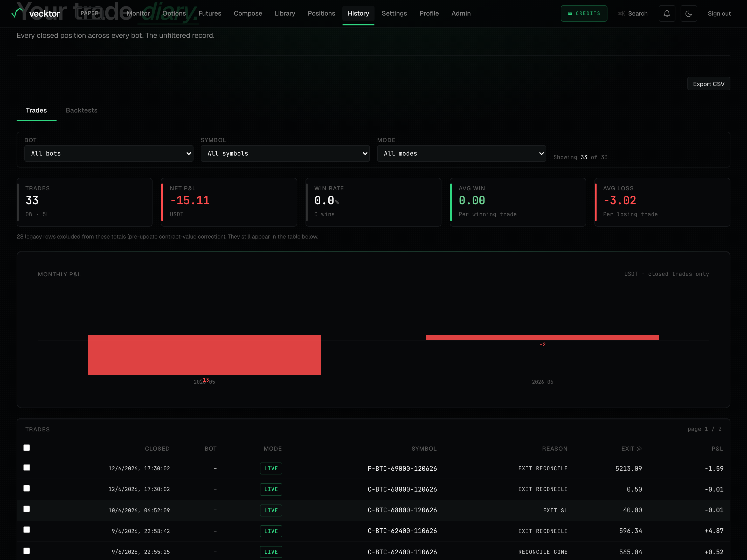
Task: Click the +4.87 P&L value
Action: coord(714,531)
